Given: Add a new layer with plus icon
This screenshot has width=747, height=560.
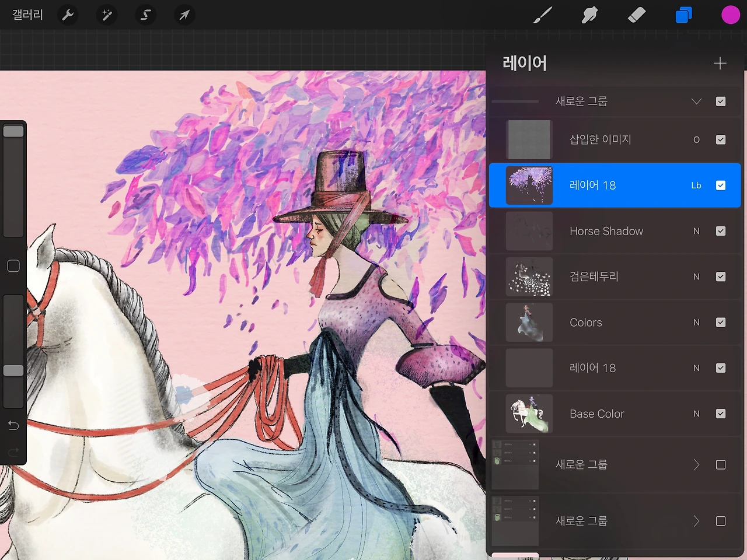Looking at the screenshot, I should tap(720, 63).
